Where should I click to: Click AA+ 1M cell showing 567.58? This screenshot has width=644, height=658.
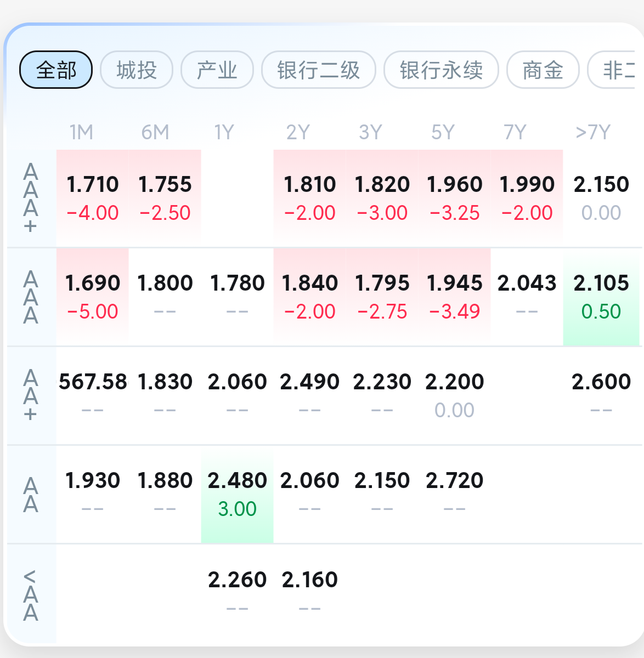point(93,395)
